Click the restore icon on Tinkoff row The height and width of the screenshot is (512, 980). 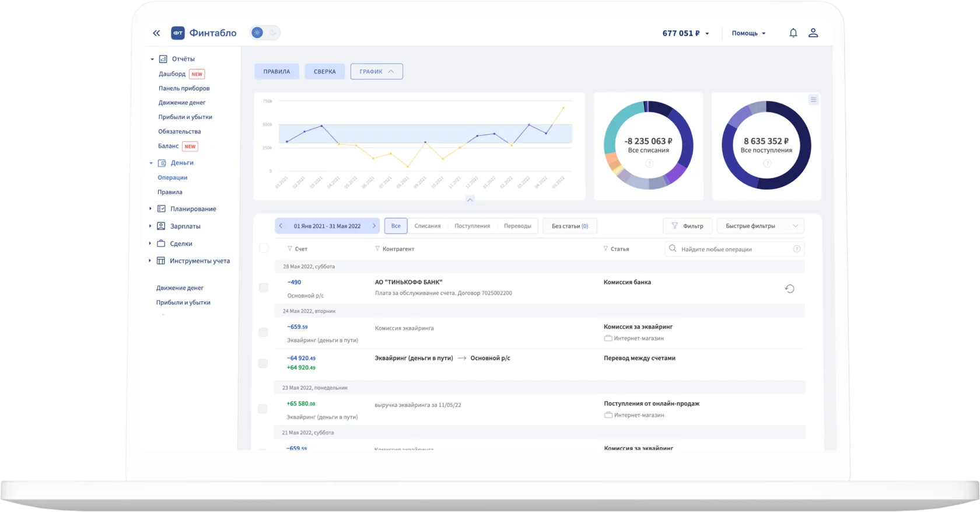point(789,288)
